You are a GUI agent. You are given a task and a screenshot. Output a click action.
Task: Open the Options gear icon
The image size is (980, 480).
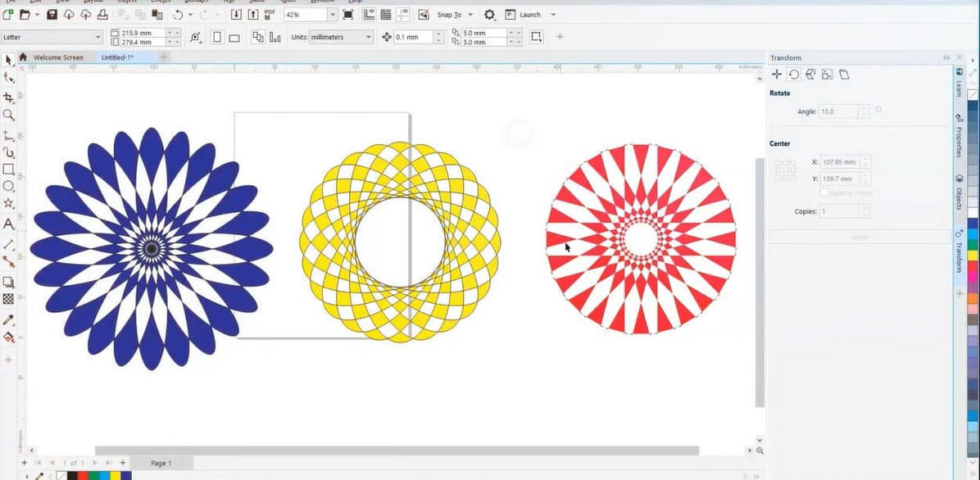pyautogui.click(x=489, y=15)
